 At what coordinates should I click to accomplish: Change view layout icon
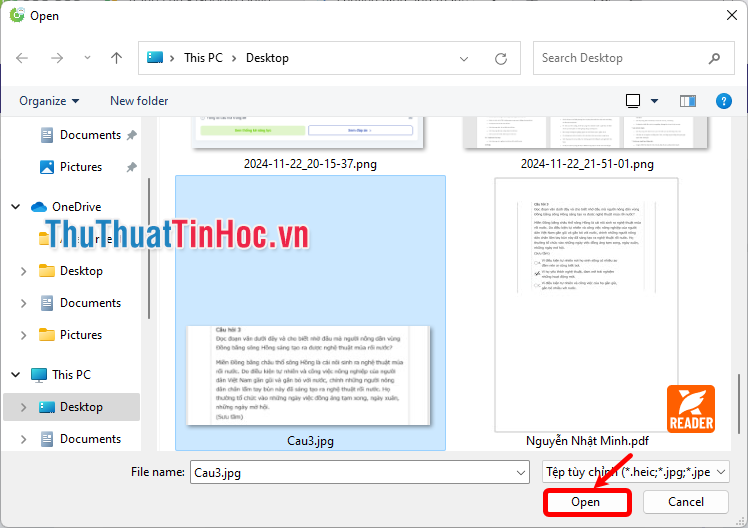coord(633,101)
